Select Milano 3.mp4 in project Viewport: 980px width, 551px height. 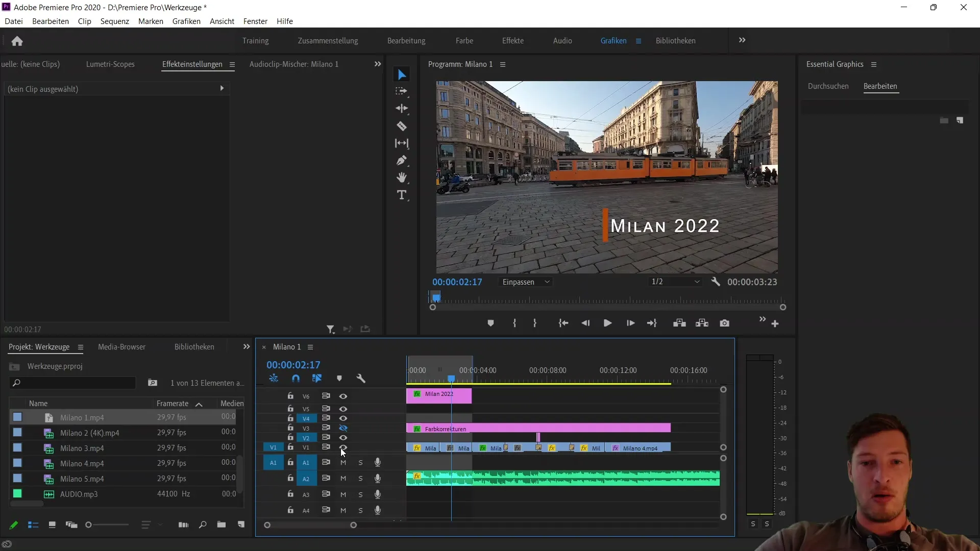pyautogui.click(x=82, y=448)
